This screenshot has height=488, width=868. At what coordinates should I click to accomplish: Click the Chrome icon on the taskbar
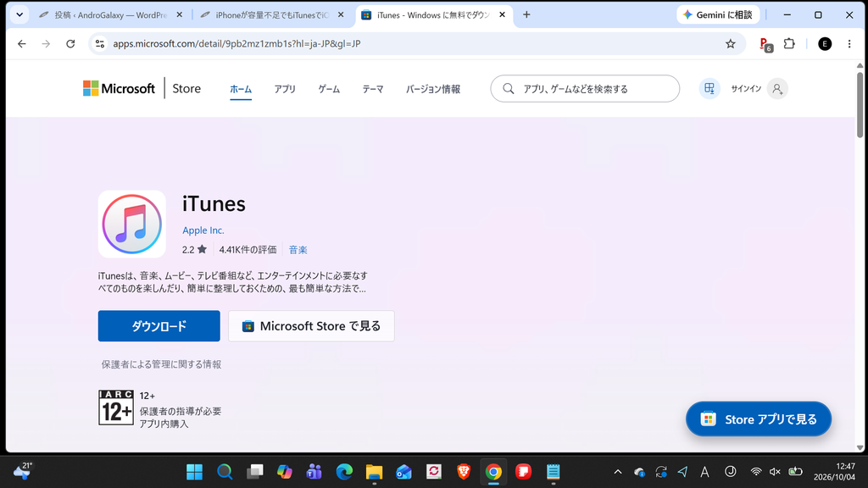click(494, 472)
